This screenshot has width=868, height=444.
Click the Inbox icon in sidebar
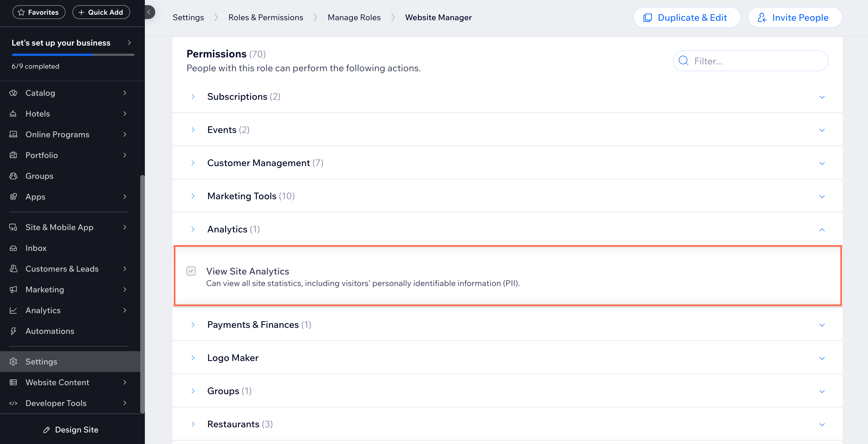[14, 247]
